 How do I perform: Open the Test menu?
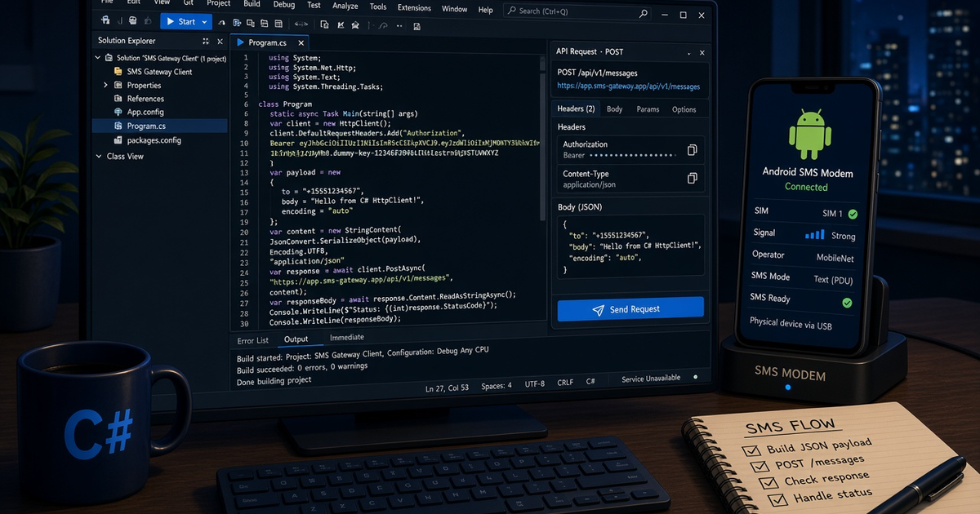coord(314,5)
